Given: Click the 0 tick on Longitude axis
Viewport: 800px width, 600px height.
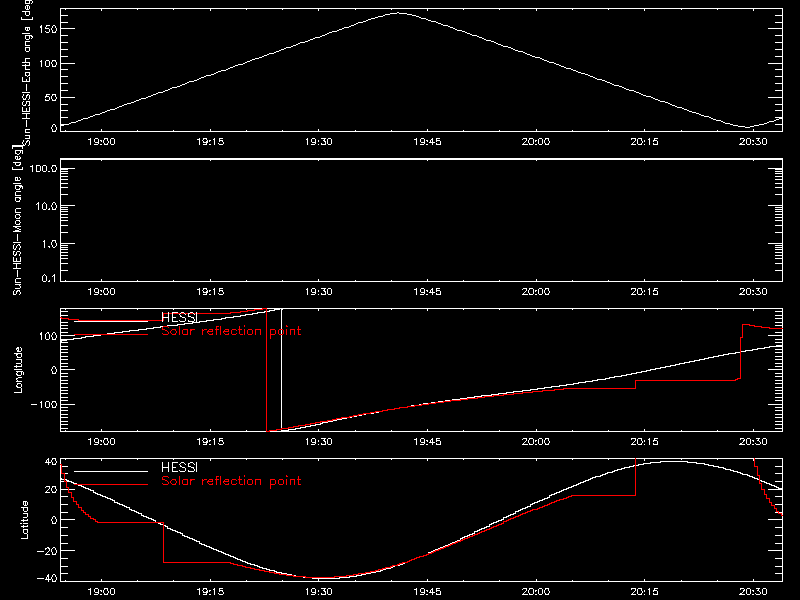Looking at the screenshot, I should pyautogui.click(x=55, y=370).
